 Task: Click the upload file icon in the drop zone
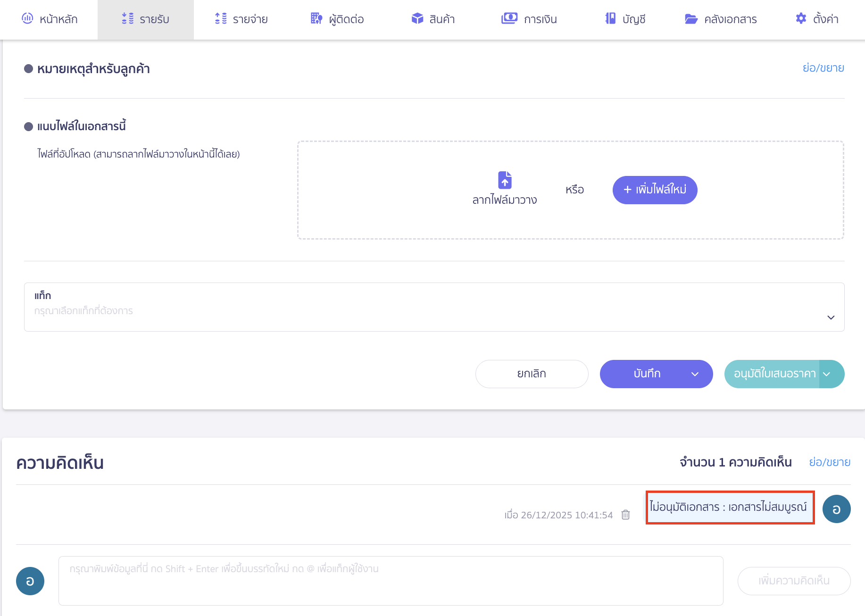[x=505, y=180]
